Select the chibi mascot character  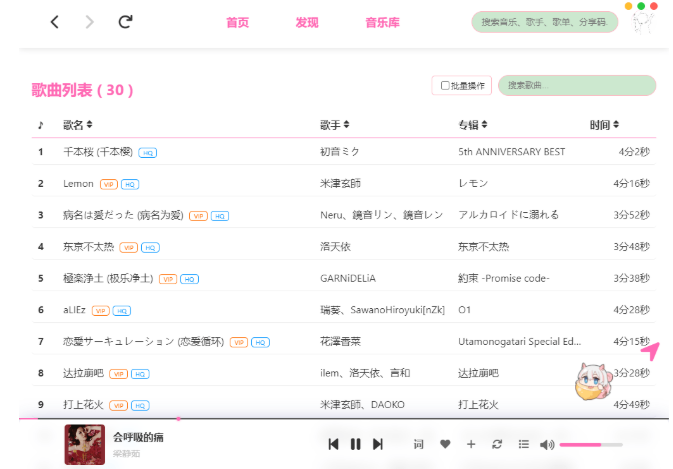[593, 381]
